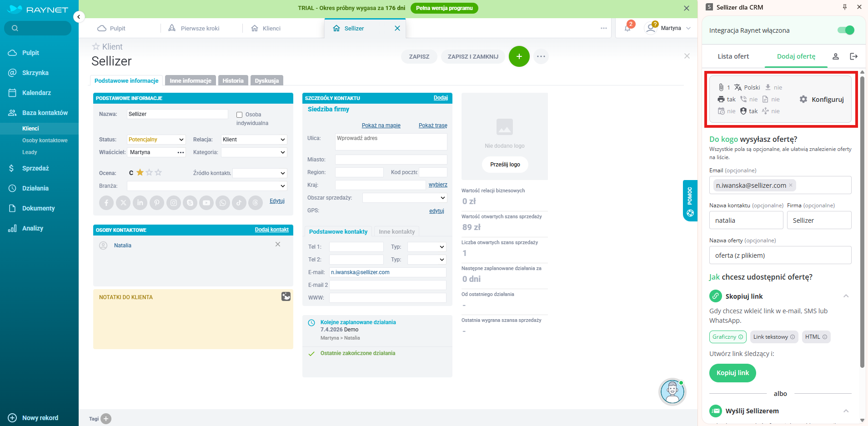
Task: Click the Sellizer user profile icon
Action: tap(835, 56)
